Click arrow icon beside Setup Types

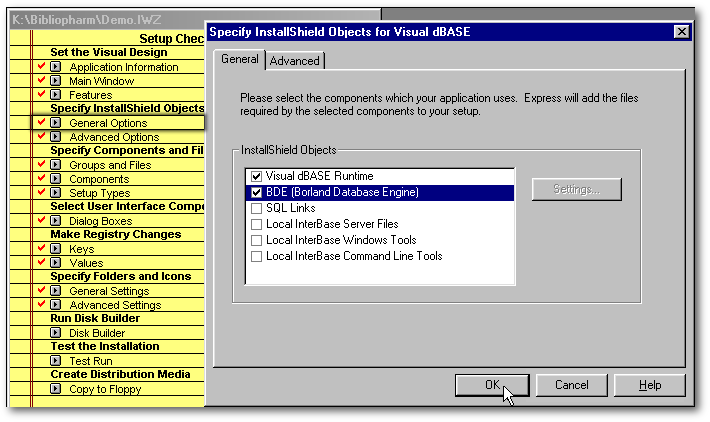pyautogui.click(x=55, y=193)
